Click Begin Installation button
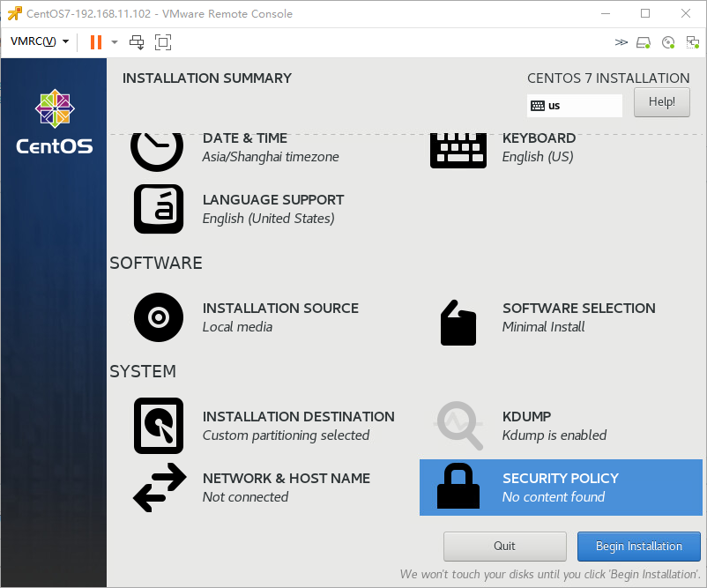 pos(639,546)
